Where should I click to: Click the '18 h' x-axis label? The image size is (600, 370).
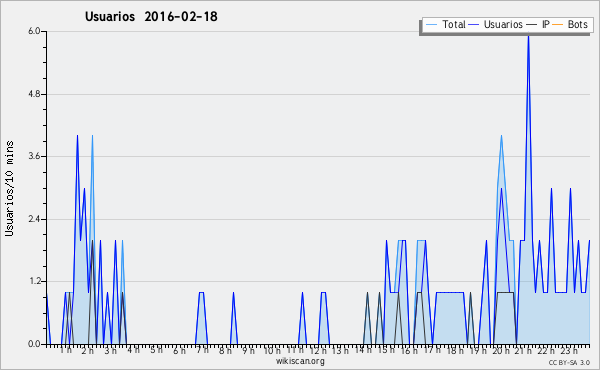[x=455, y=351]
